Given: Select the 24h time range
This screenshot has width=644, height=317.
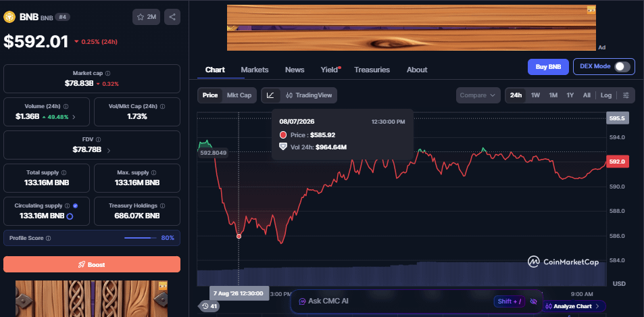Looking at the screenshot, I should [x=516, y=95].
